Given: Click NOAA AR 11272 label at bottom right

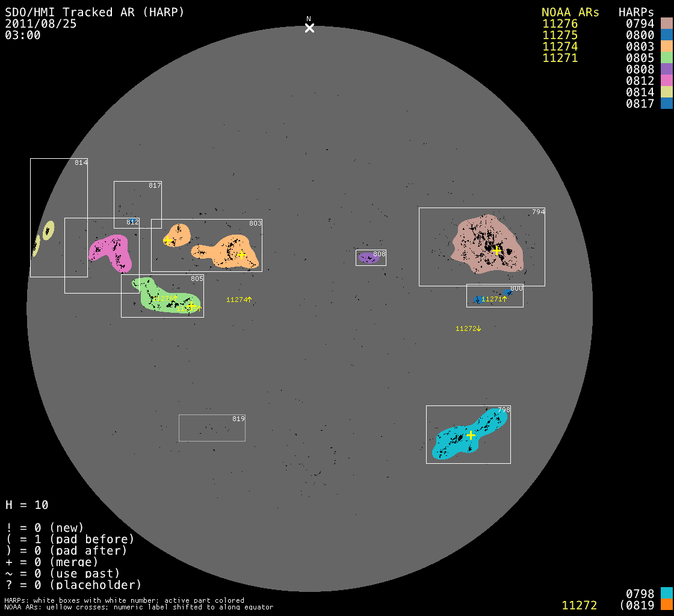Looking at the screenshot, I should tap(579, 605).
